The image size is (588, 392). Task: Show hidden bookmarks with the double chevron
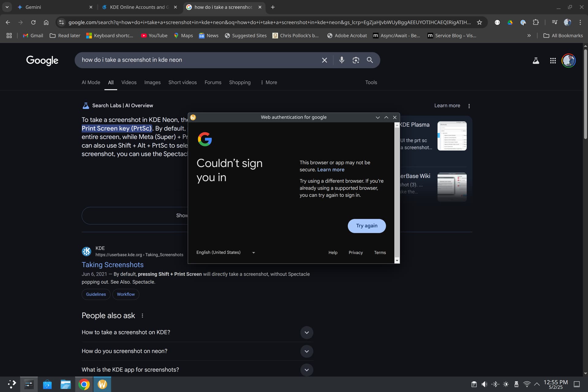[x=529, y=36]
